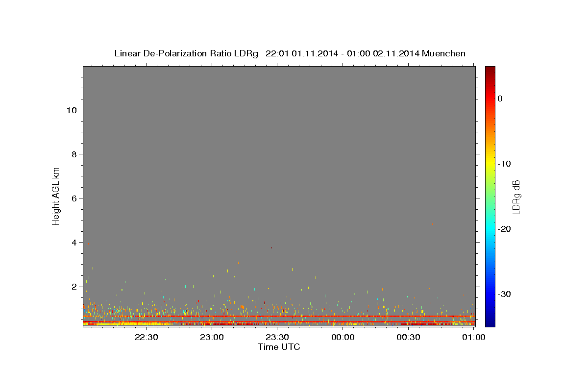This screenshot has height=392, width=588.
Task: Click the 'LDRg dB' colorbar label
Action: point(516,197)
